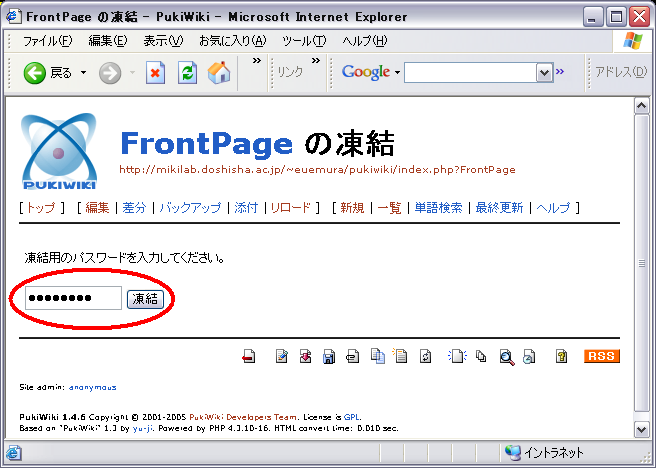
Task: Click the browser Stop button
Action: click(155, 73)
